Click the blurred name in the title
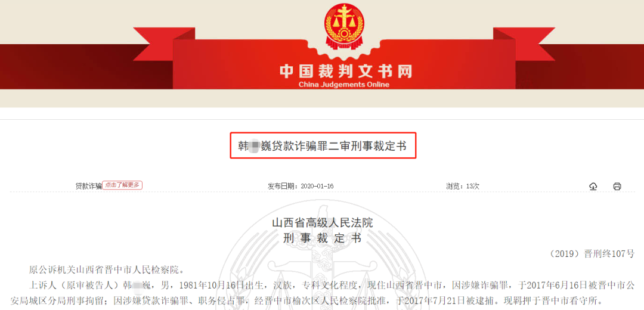Image resolution: width=644 pixels, height=310 pixels. 255,146
